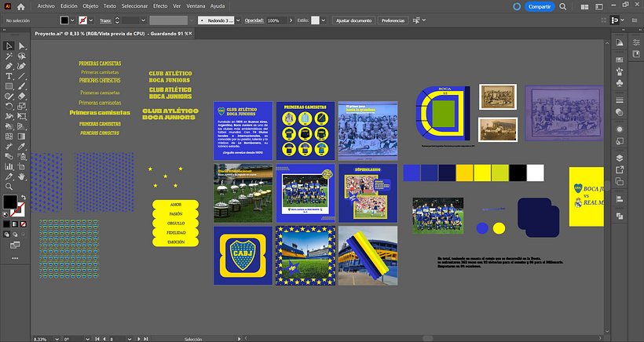
Task: Select the Rectangle tool
Action: click(x=9, y=86)
